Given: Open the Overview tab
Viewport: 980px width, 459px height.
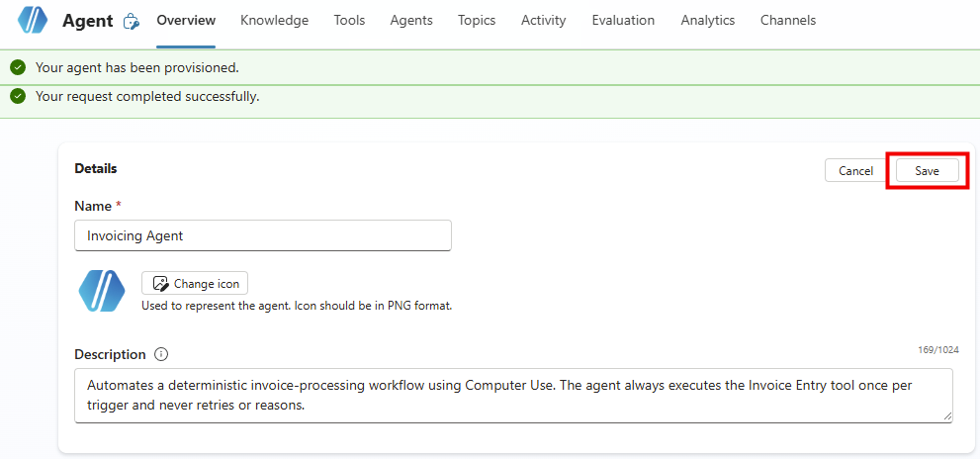Looking at the screenshot, I should 186,20.
